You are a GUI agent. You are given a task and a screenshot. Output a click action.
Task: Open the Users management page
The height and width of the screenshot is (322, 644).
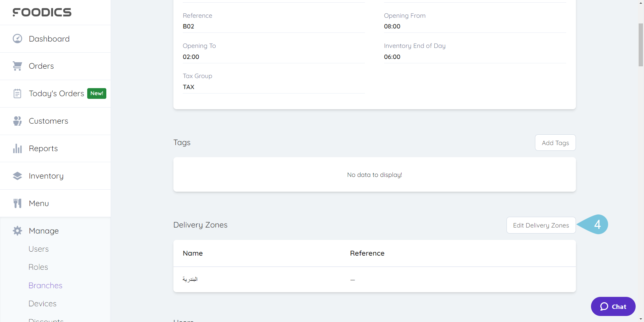tap(39, 249)
